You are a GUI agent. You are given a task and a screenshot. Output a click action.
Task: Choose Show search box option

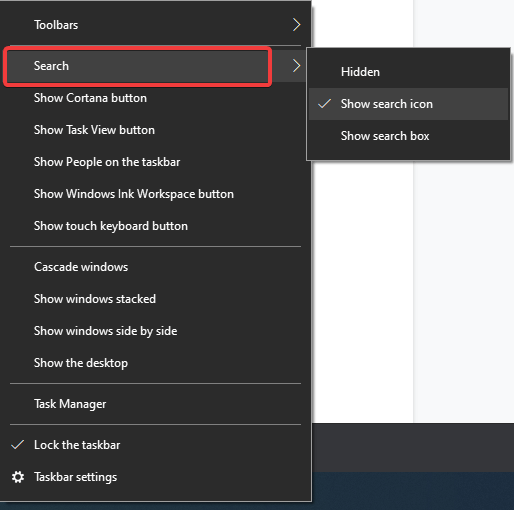[x=408, y=136]
